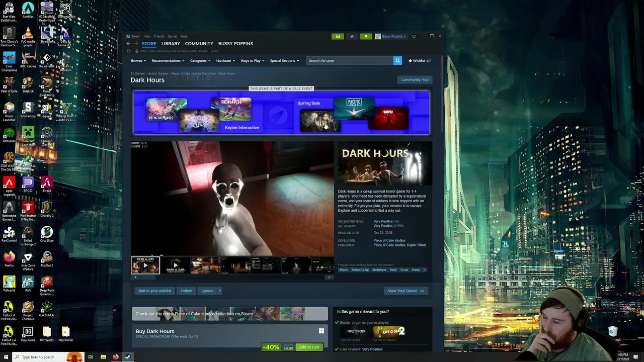Play the first Dark Hours trailer thumbnail
Image resolution: width=644 pixels, height=362 pixels.
click(145, 265)
